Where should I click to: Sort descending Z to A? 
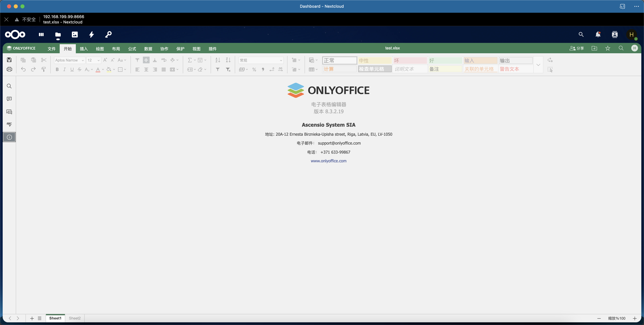point(228,60)
